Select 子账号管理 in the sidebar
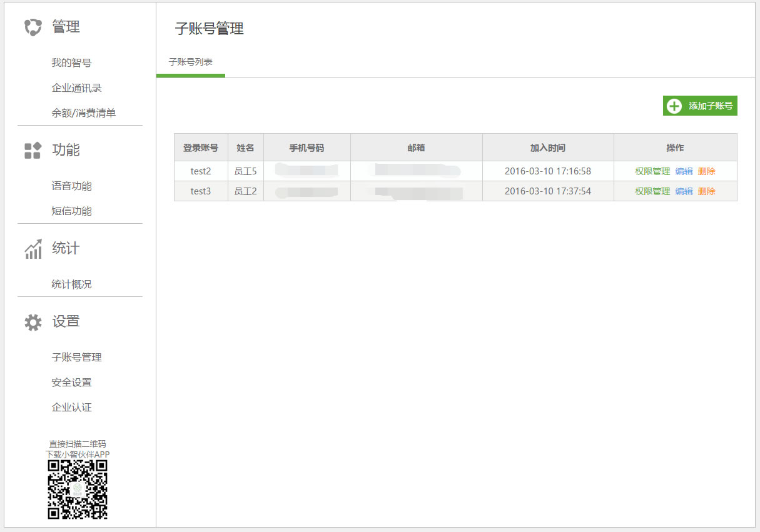760x532 pixels. [x=76, y=358]
